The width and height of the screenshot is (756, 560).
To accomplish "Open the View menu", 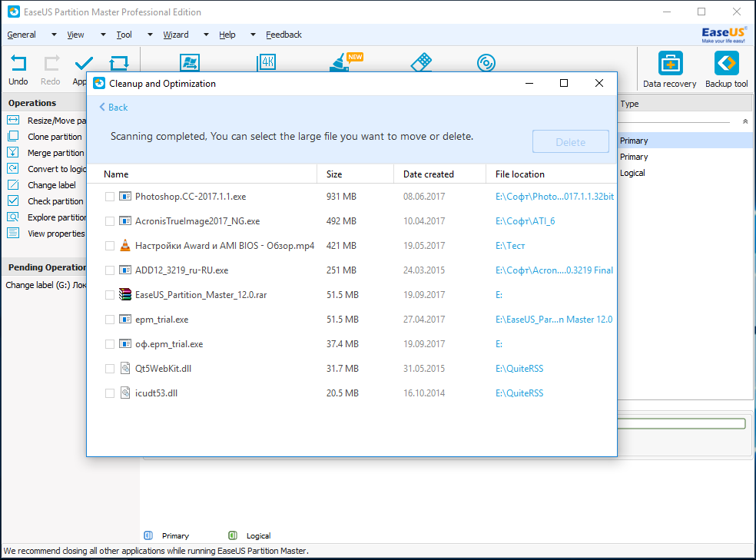I will 75,35.
